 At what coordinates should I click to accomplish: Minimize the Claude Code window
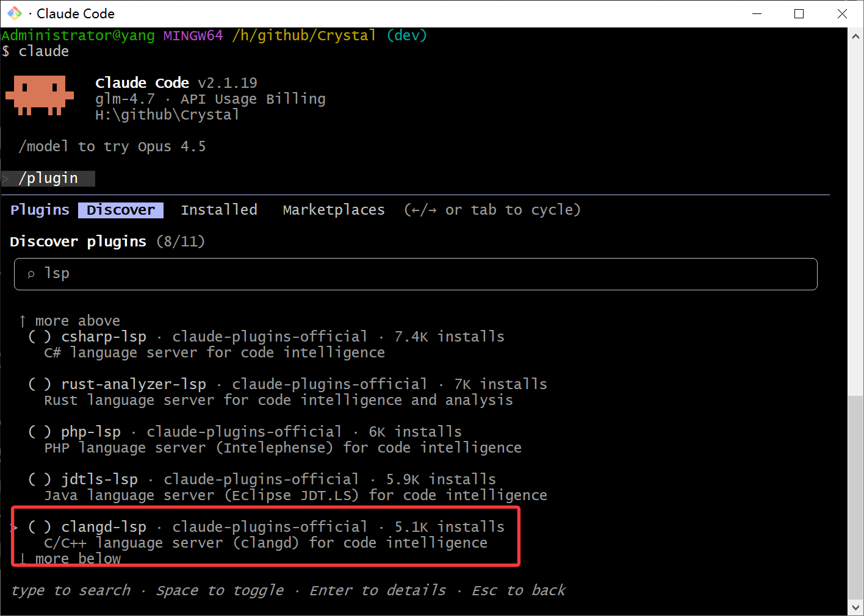pos(757,13)
